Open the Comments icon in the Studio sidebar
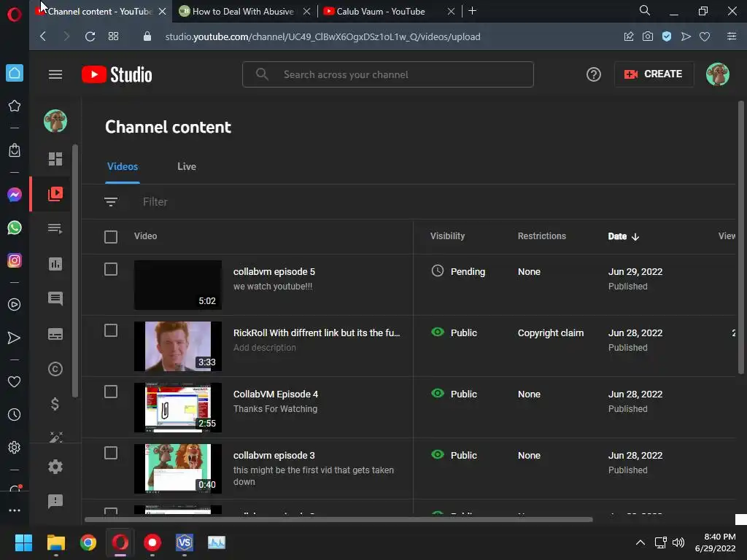This screenshot has width=747, height=560. [55, 298]
